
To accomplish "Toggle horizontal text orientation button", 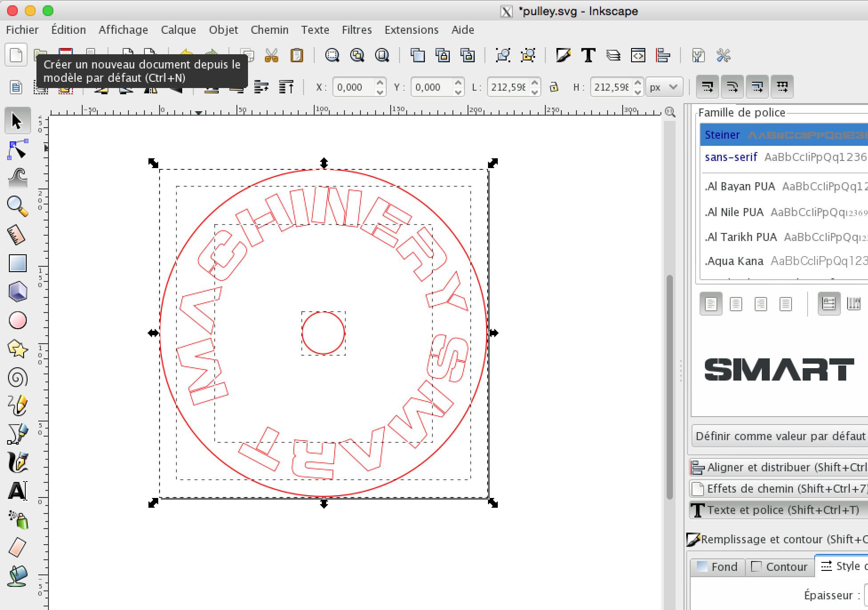I will 829,304.
